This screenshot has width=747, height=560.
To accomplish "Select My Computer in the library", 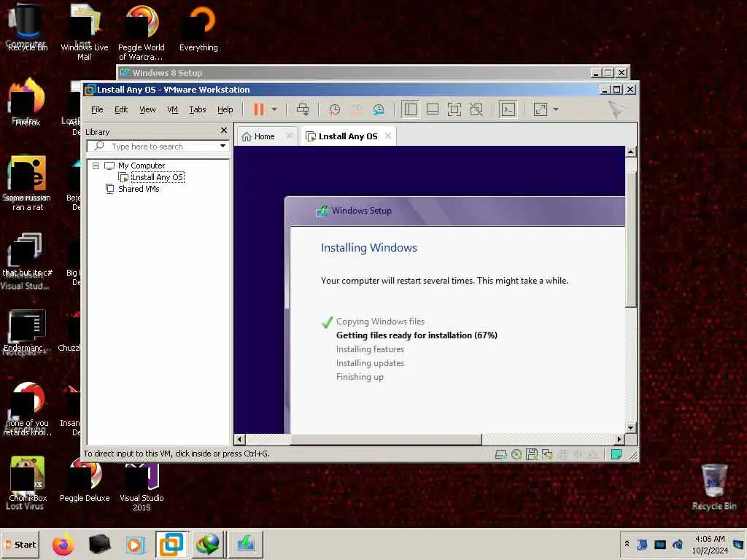I will click(x=142, y=166).
